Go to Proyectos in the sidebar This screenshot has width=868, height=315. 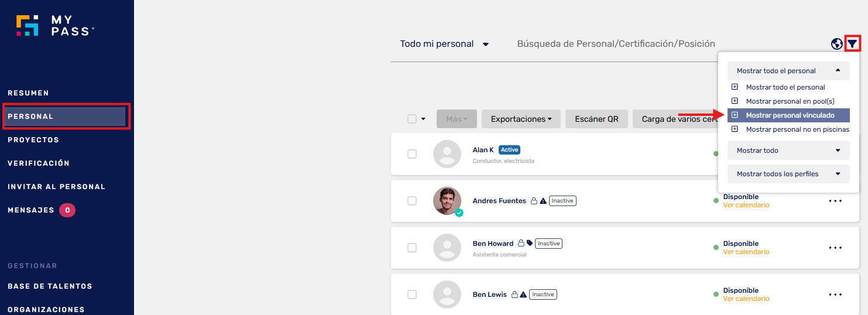pos(33,140)
